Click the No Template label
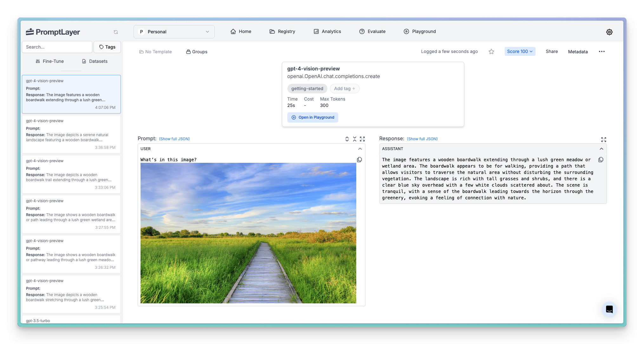644x344 pixels. click(x=155, y=52)
